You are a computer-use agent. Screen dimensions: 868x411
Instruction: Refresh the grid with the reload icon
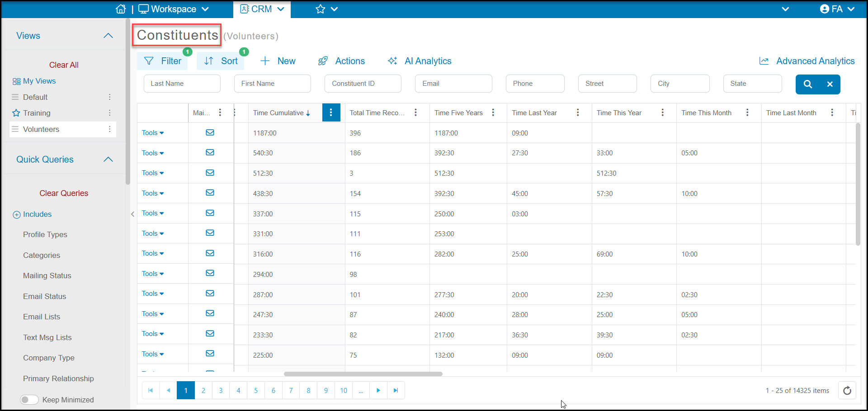point(847,390)
